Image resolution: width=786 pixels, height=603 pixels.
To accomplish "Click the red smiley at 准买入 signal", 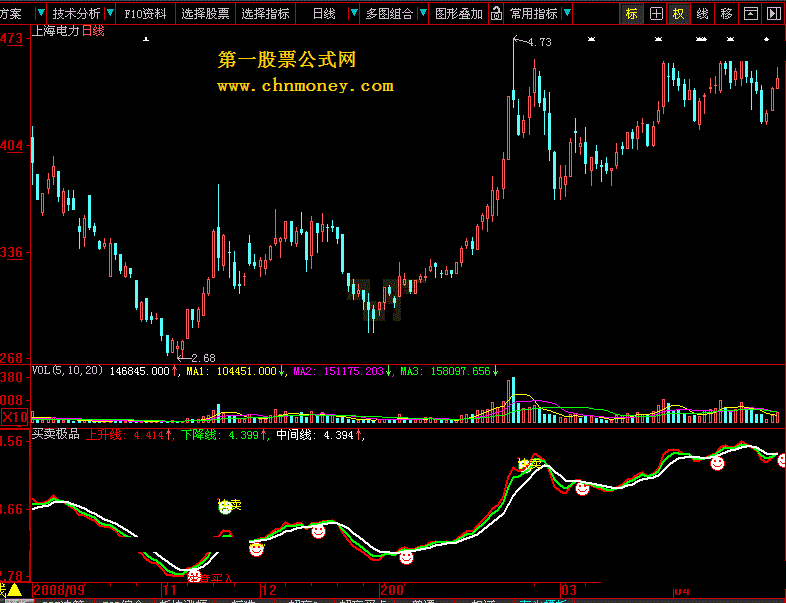I will coord(193,575).
